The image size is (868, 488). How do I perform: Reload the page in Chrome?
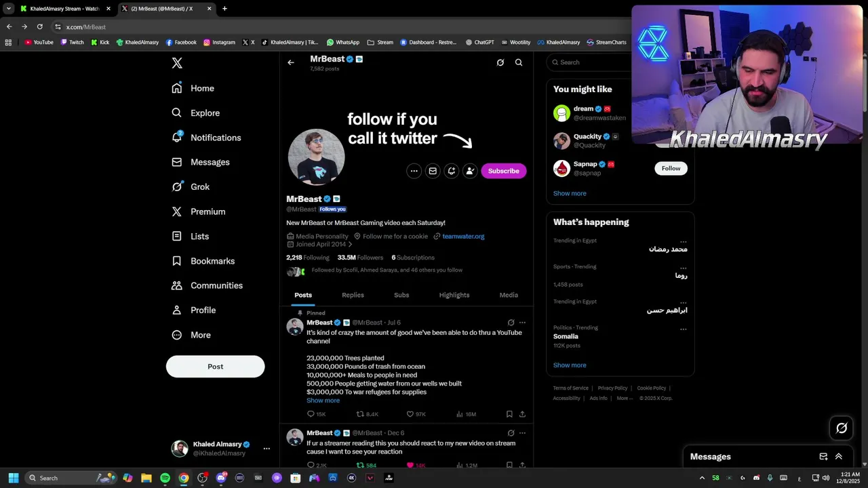pos(40,26)
